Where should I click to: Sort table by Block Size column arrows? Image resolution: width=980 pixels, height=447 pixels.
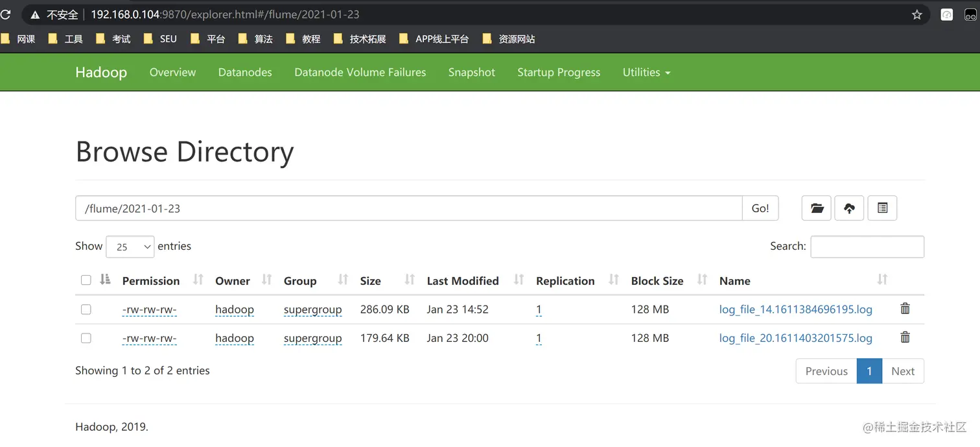pos(702,280)
